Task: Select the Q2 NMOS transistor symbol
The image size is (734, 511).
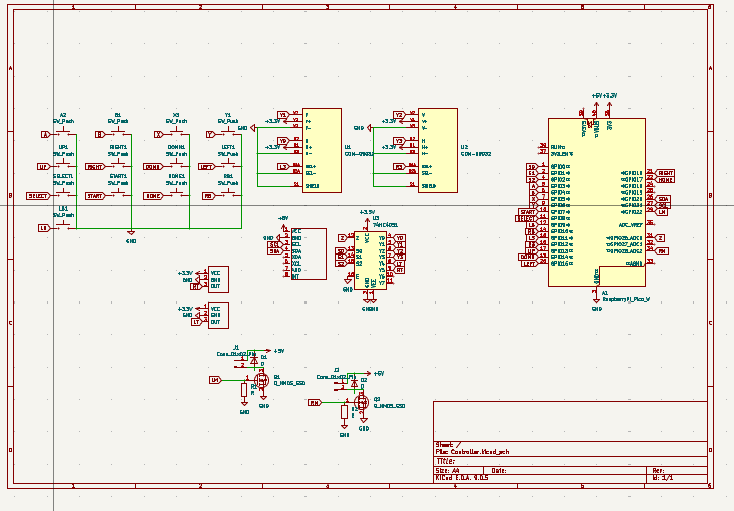Action: (x=361, y=402)
